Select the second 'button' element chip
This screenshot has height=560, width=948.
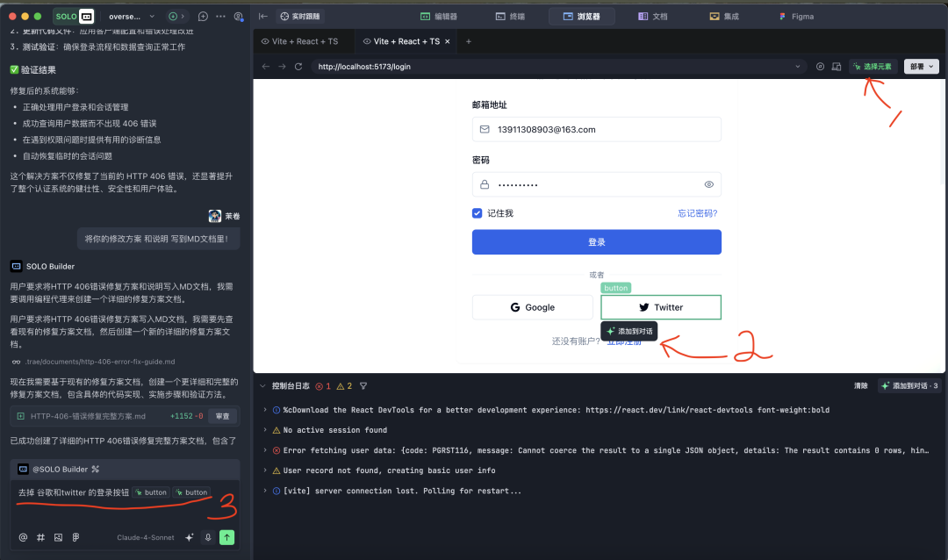pos(191,492)
